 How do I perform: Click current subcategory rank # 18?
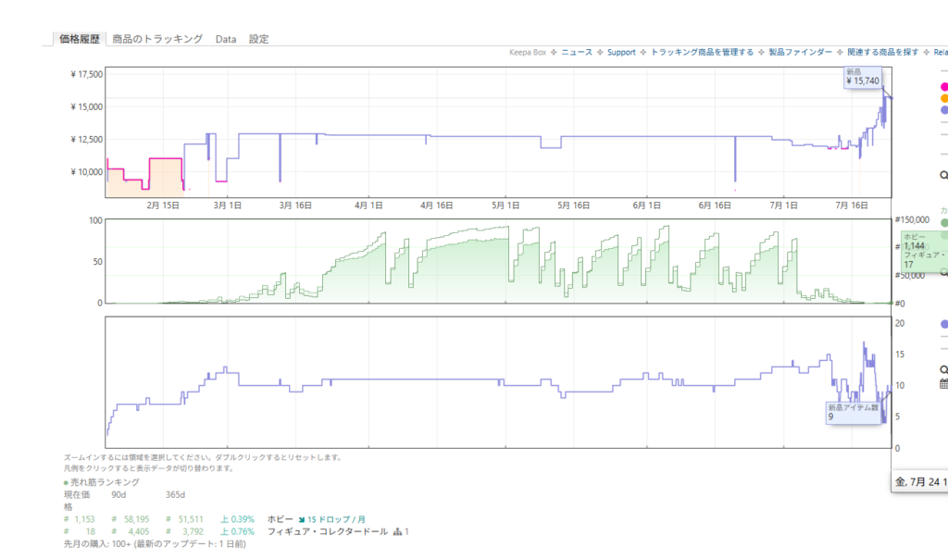[80, 531]
